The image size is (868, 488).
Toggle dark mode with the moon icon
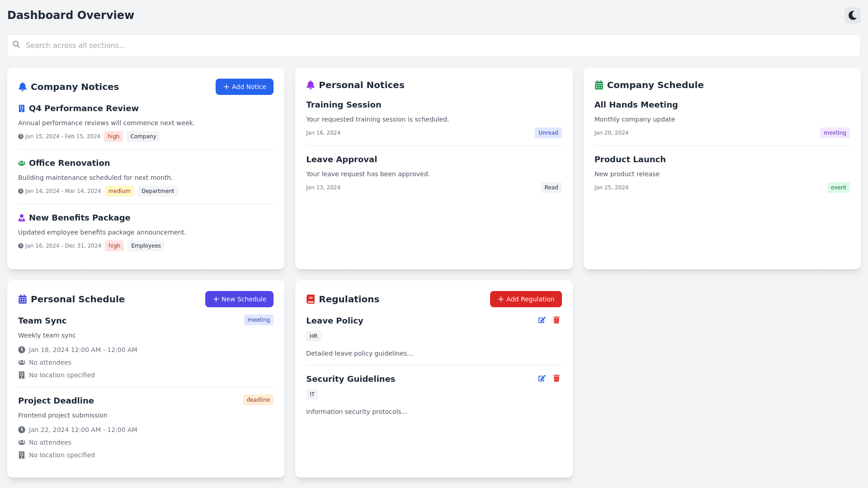click(852, 15)
